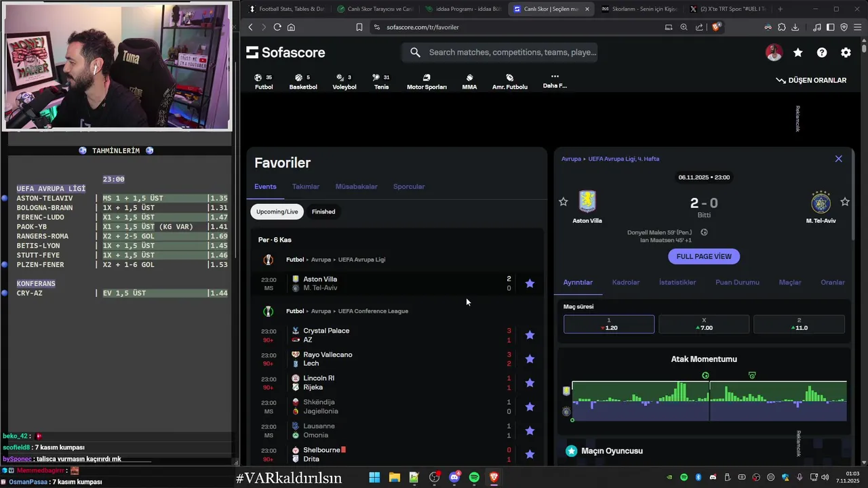
Task: Open the MMA sport category
Action: (469, 82)
